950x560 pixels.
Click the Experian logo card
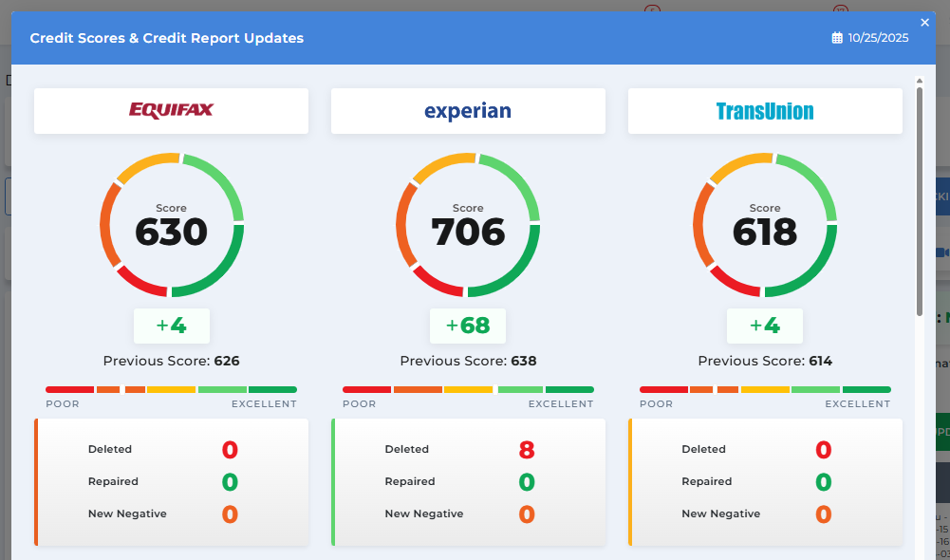[x=468, y=111]
